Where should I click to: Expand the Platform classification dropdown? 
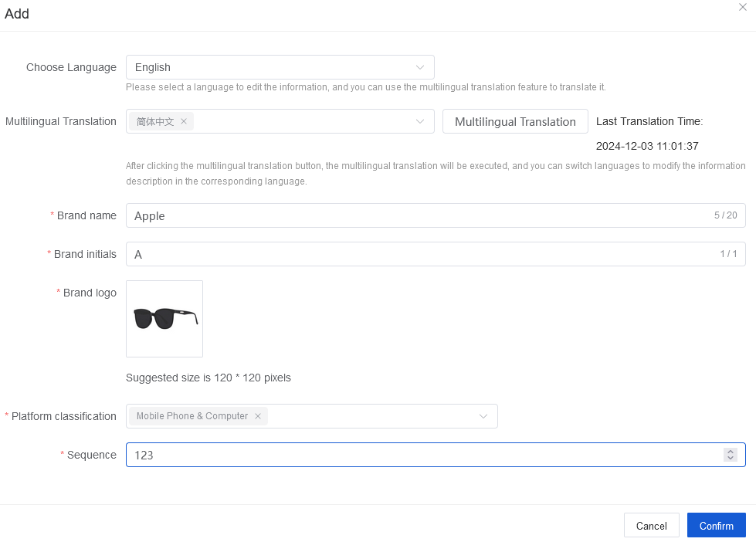click(x=483, y=416)
